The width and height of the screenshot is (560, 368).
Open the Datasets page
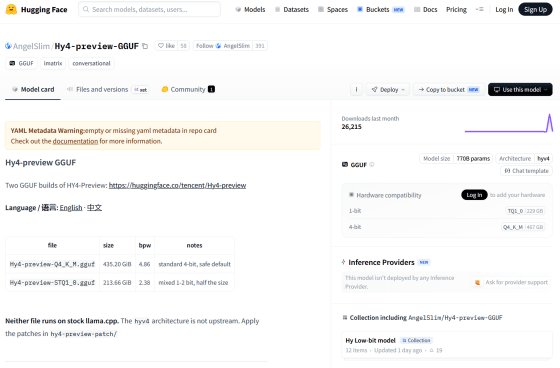pyautogui.click(x=292, y=10)
